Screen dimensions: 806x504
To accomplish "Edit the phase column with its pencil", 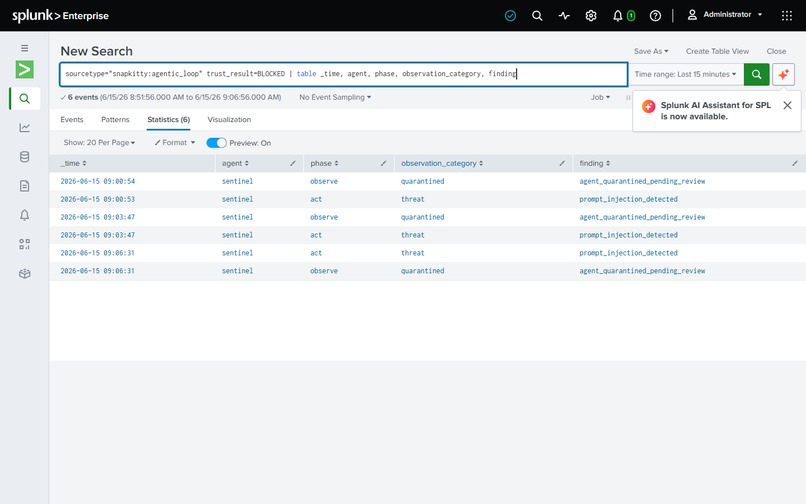I will point(383,163).
